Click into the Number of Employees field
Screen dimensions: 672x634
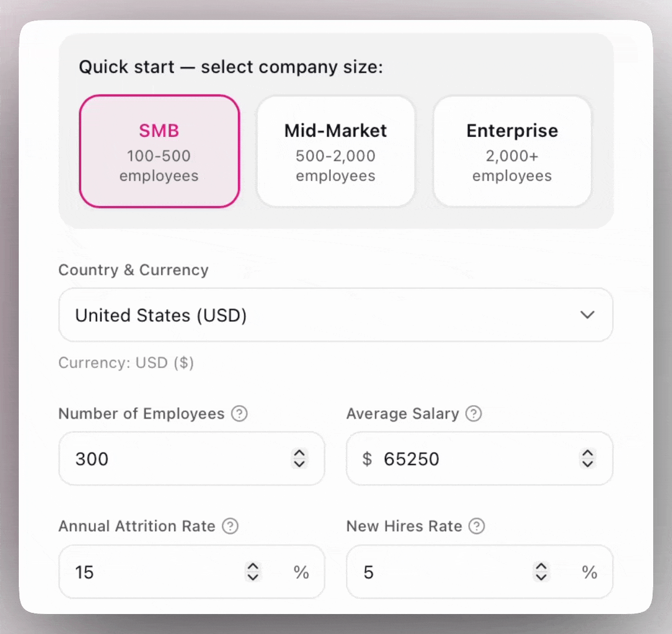point(176,459)
